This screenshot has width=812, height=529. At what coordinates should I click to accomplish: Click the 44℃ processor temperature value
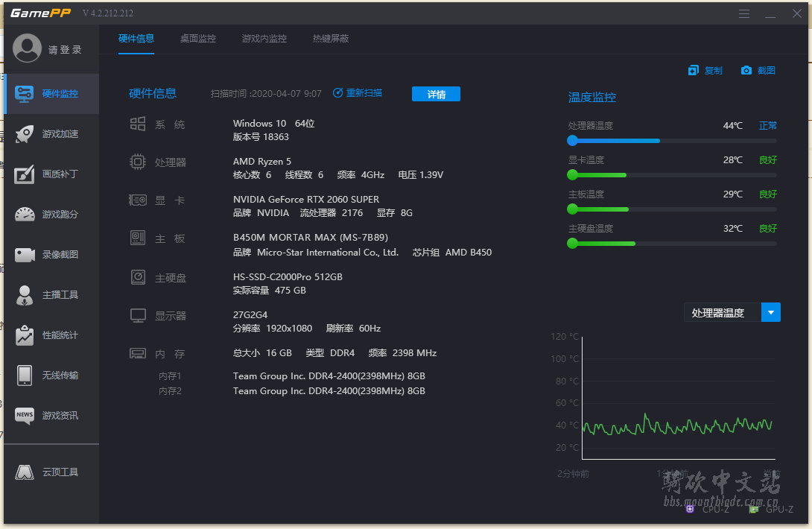coord(733,126)
